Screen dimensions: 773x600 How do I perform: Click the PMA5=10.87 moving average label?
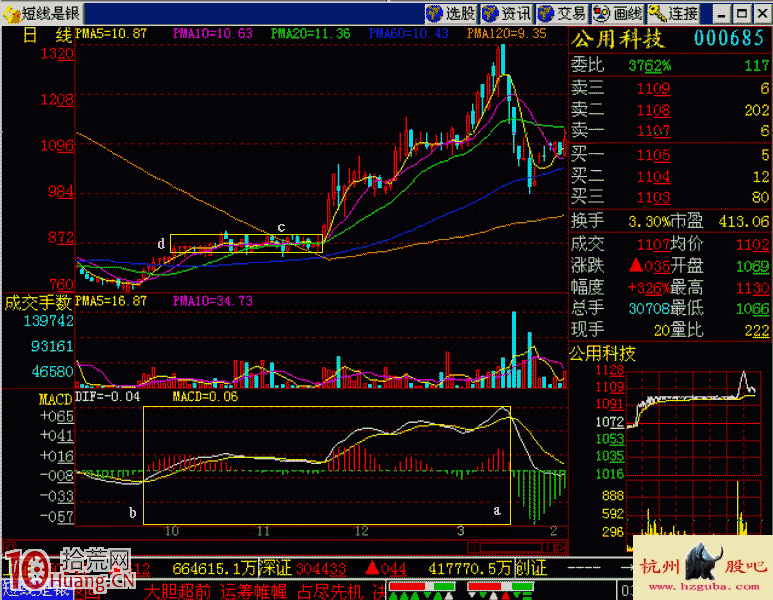point(111,34)
